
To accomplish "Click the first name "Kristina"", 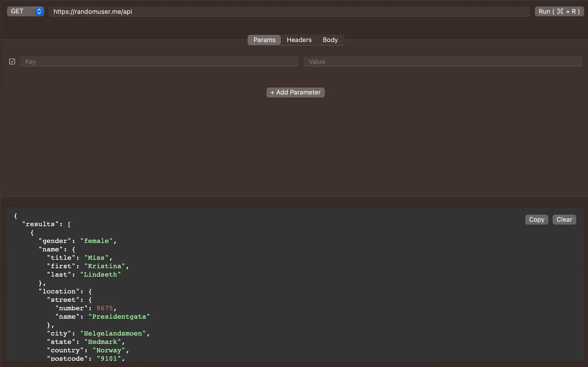I will pos(105,266).
